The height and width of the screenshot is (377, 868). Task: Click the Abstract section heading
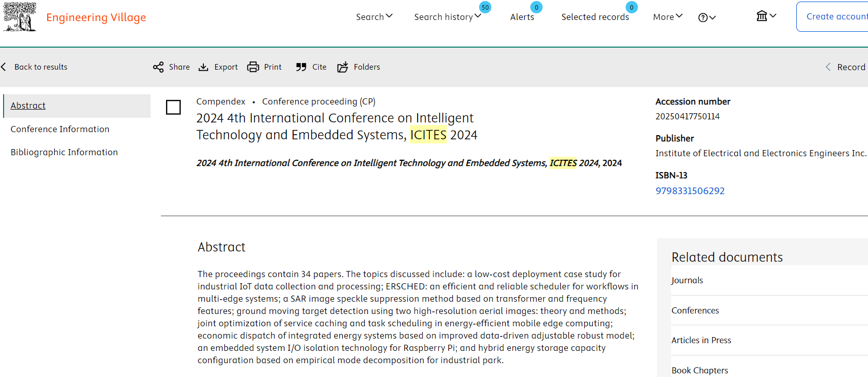(x=221, y=247)
